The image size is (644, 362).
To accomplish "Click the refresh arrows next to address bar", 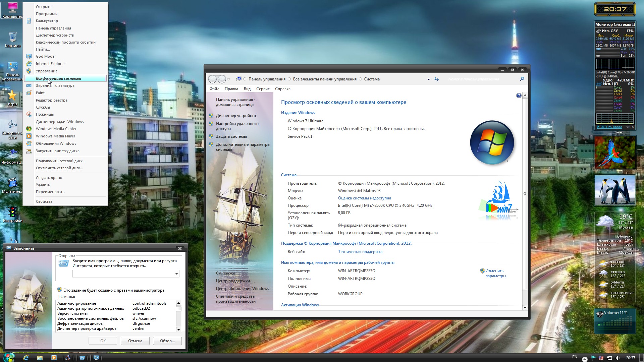I will [436, 79].
